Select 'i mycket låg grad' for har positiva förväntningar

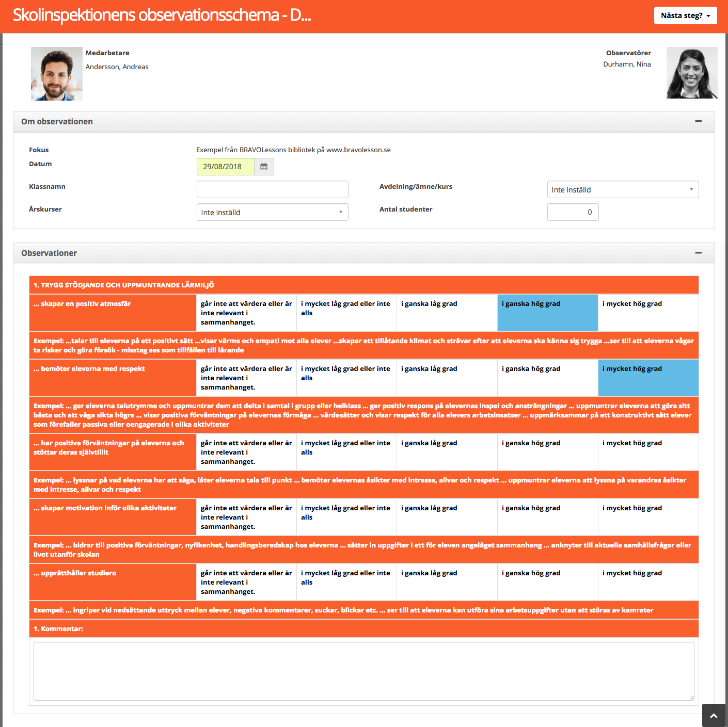click(x=346, y=452)
